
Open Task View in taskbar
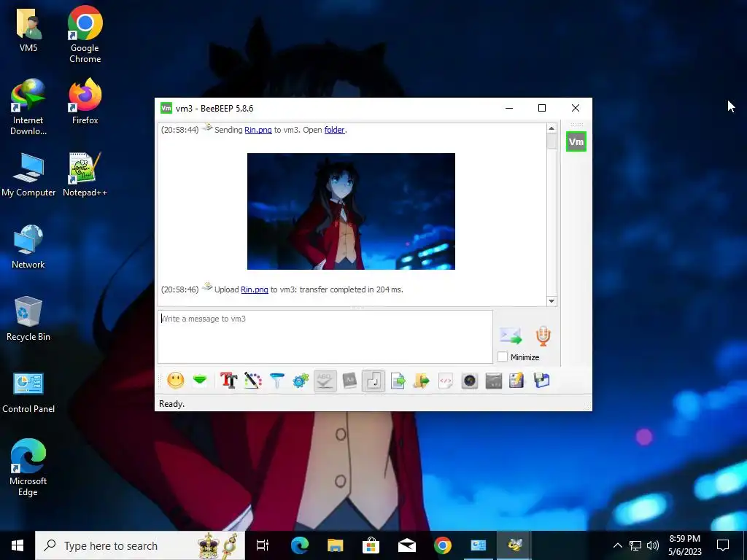263,545
